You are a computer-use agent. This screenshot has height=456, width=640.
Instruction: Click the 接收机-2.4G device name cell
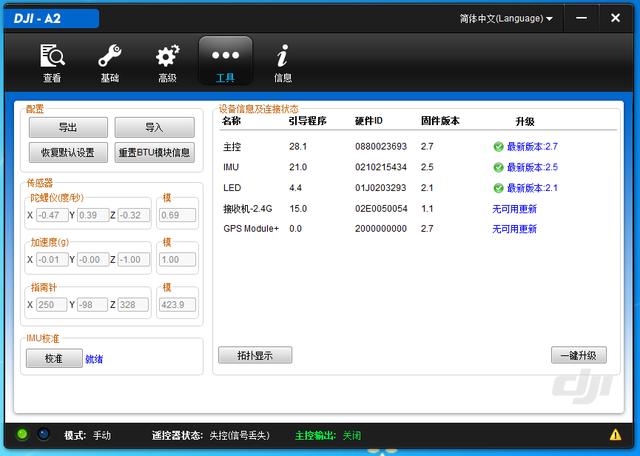coord(247,209)
